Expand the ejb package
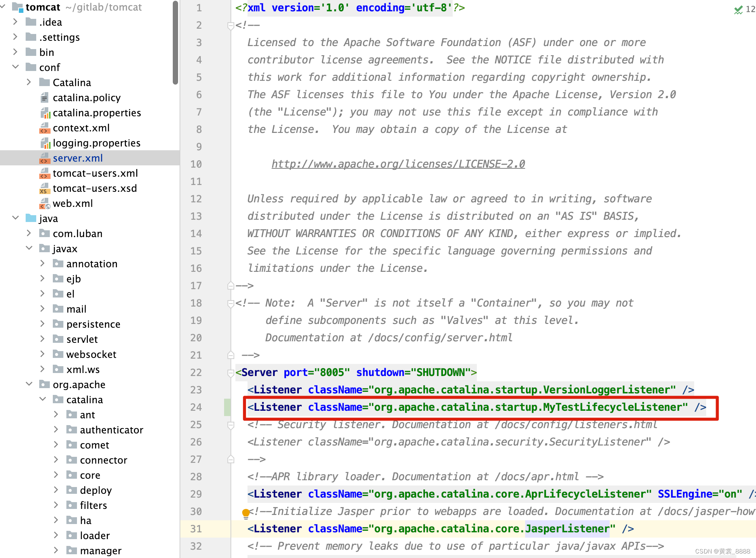Viewport: 756px width, 558px height. 42,278
